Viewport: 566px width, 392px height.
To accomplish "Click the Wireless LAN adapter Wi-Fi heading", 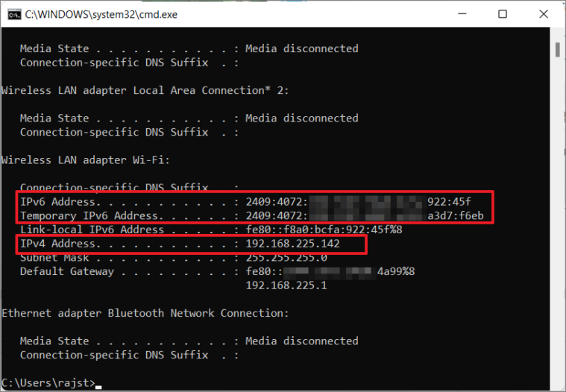I will [x=86, y=160].
